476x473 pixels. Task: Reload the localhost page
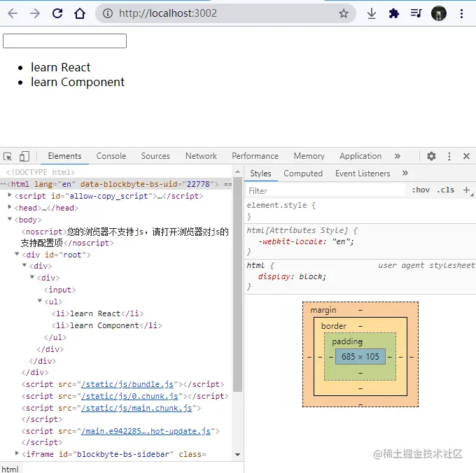(x=57, y=13)
